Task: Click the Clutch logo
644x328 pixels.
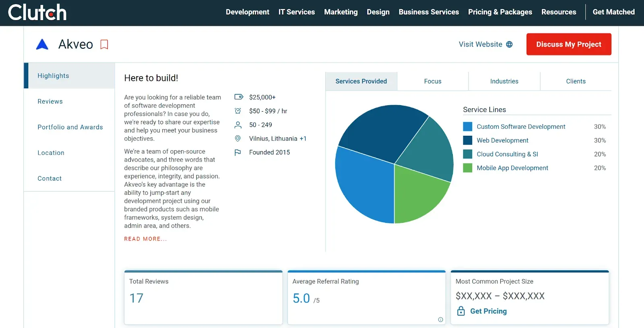Action: click(x=37, y=12)
